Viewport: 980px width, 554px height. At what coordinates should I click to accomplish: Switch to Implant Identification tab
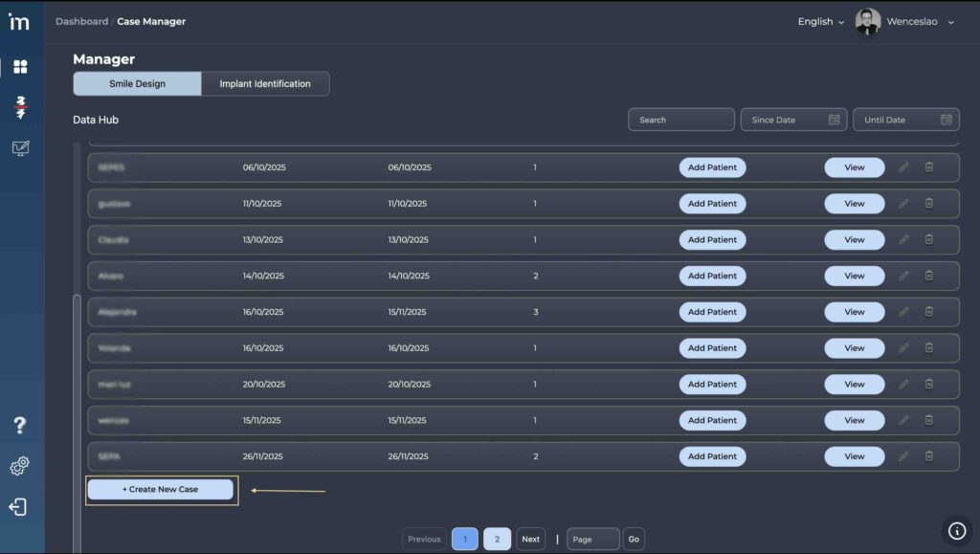click(265, 84)
